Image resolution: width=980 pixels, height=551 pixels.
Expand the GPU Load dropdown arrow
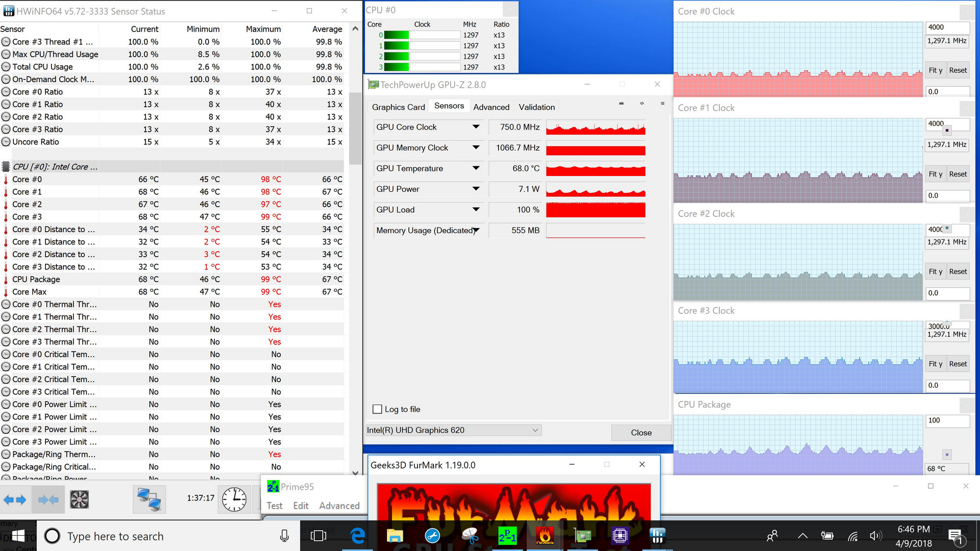click(476, 210)
